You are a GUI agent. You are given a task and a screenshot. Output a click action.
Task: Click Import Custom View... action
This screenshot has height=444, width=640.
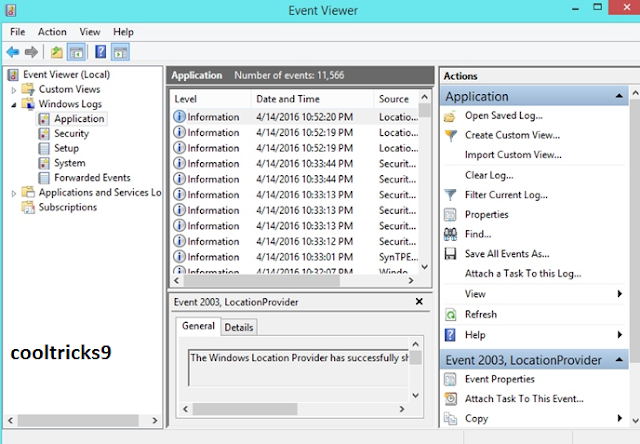tap(513, 155)
